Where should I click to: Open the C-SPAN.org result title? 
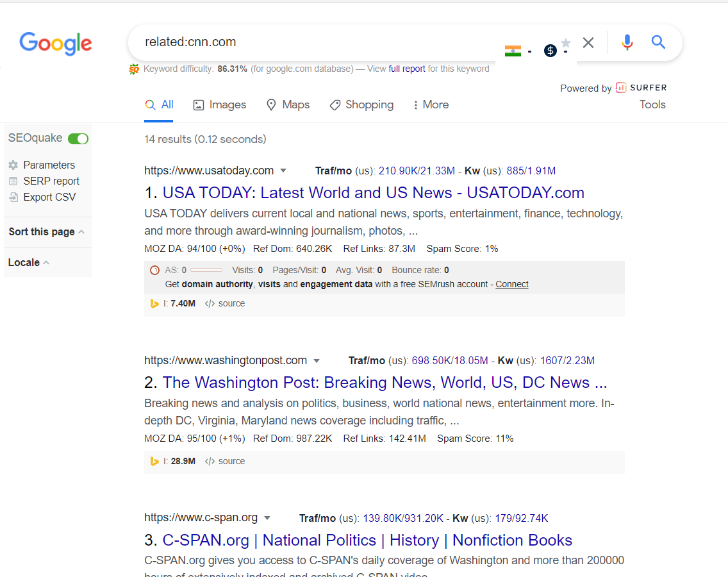pos(367,540)
